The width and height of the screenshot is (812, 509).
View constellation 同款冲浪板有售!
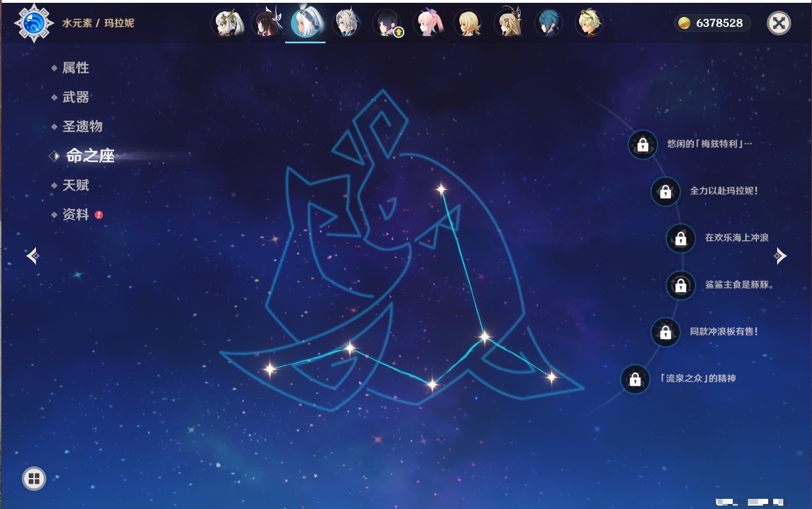click(x=724, y=332)
